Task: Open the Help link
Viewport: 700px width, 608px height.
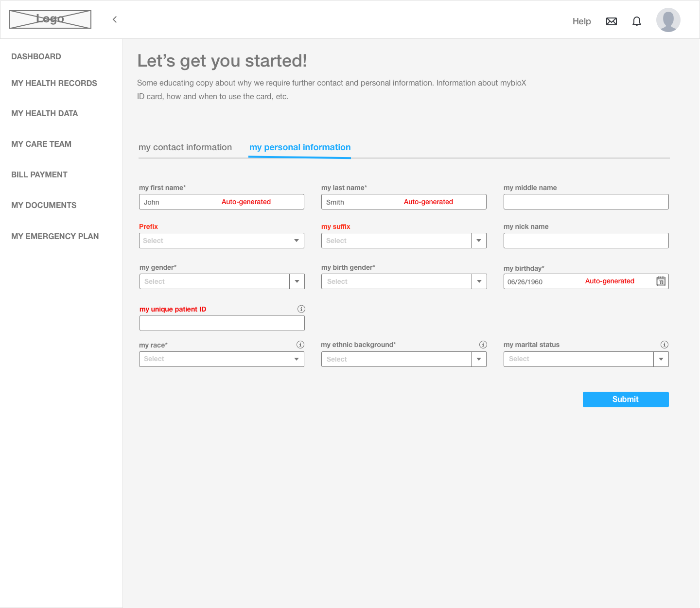Action: [581, 21]
